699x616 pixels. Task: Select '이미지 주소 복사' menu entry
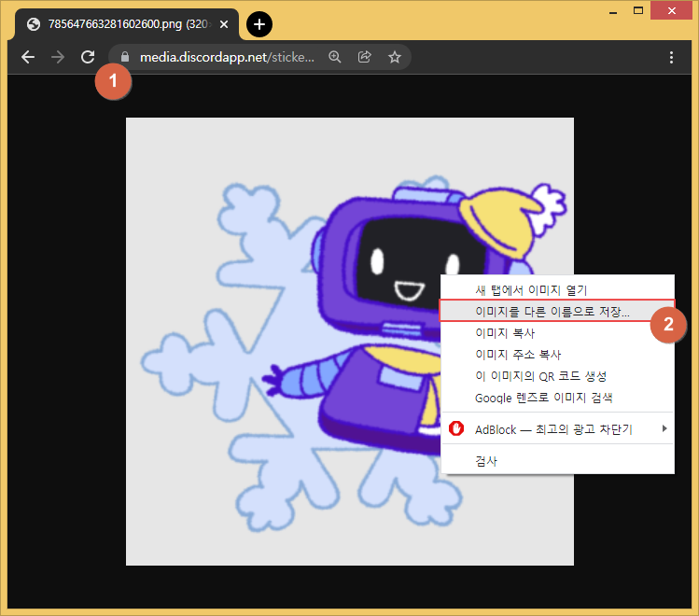[x=557, y=355]
